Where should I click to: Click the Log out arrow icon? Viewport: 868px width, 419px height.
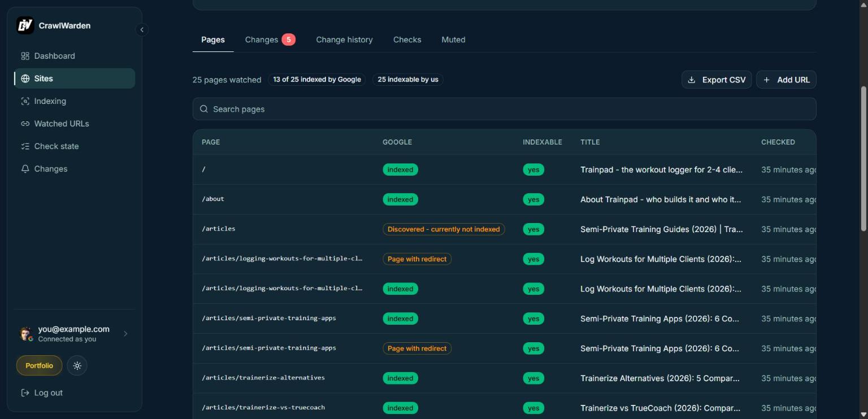point(25,393)
